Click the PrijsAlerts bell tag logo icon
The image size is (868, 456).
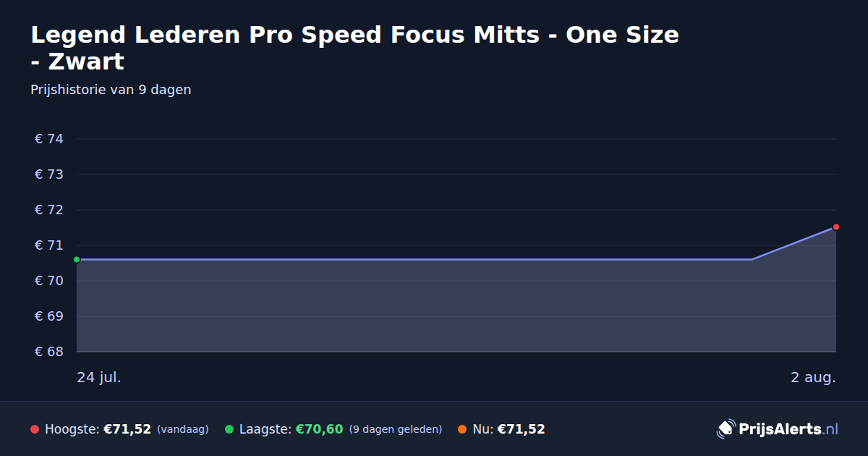726,429
